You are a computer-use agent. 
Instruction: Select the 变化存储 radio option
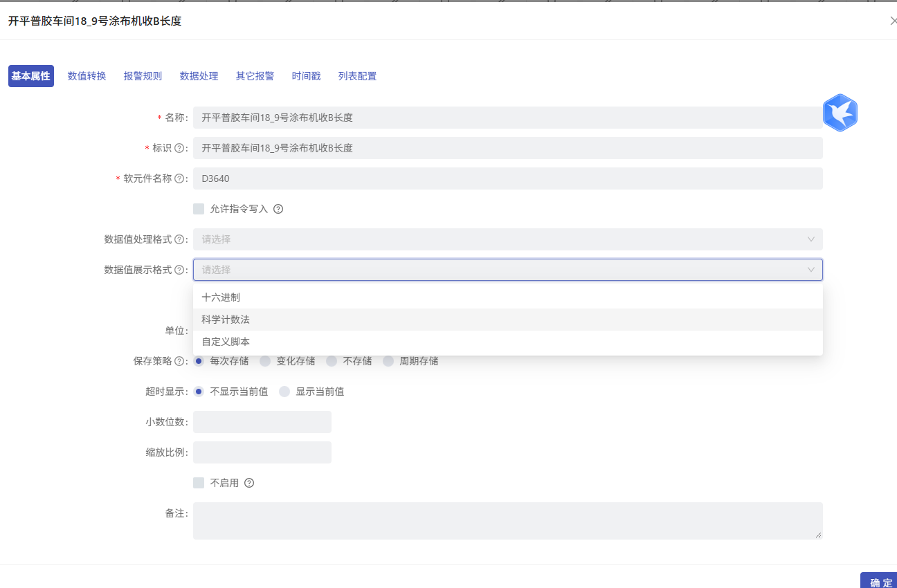[265, 361]
